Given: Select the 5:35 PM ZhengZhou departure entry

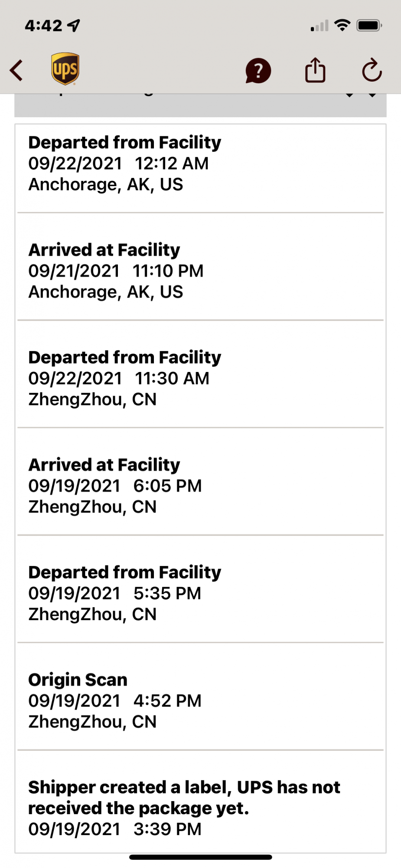Looking at the screenshot, I should (x=200, y=593).
